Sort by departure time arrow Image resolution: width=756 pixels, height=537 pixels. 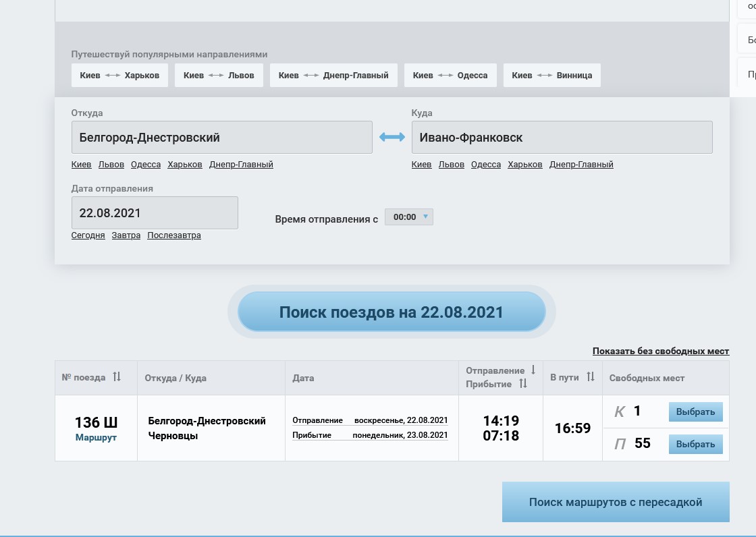click(533, 370)
